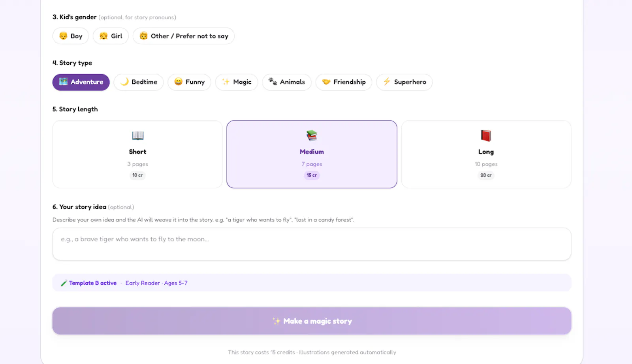The image size is (632, 364).
Task: Pick Other / Prefer not to say
Action: click(184, 36)
